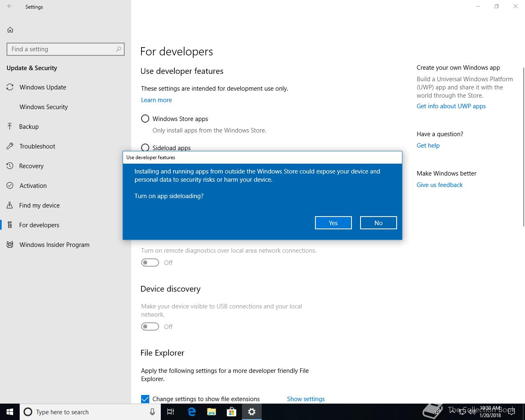The width and height of the screenshot is (525, 420).
Task: Open the Windows Insider Program section
Action: click(x=66, y=245)
